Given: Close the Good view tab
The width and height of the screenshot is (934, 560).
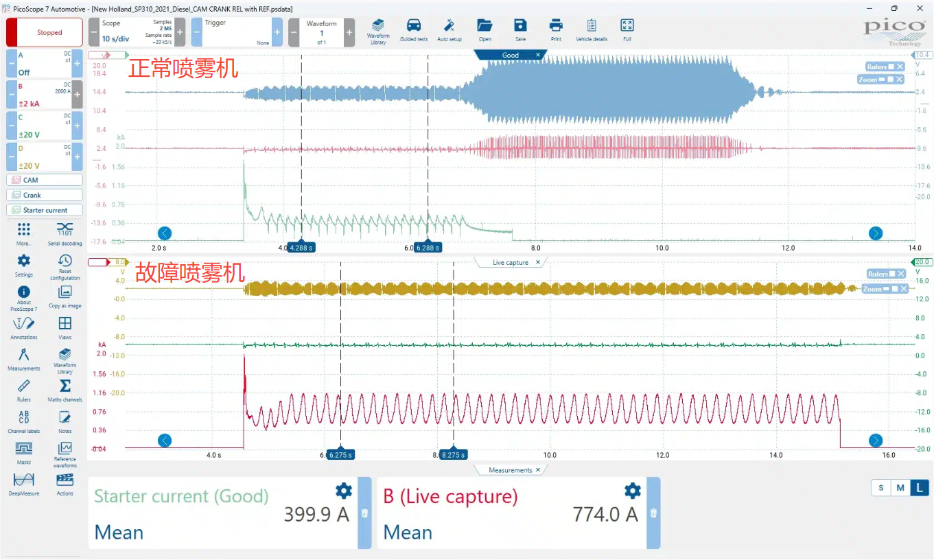Looking at the screenshot, I should coord(538,55).
